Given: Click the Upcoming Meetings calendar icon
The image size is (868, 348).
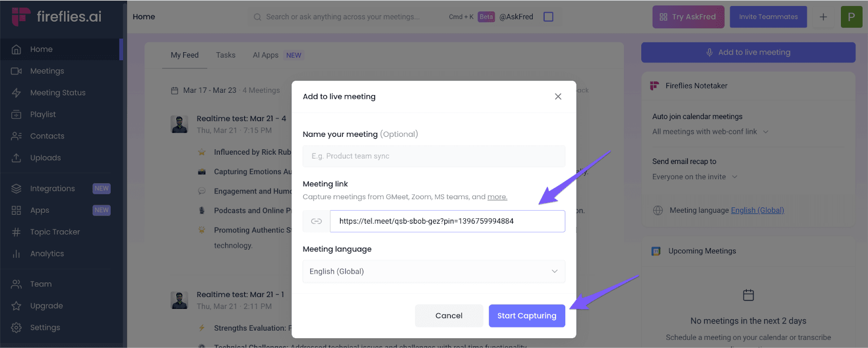Looking at the screenshot, I should coord(656,251).
